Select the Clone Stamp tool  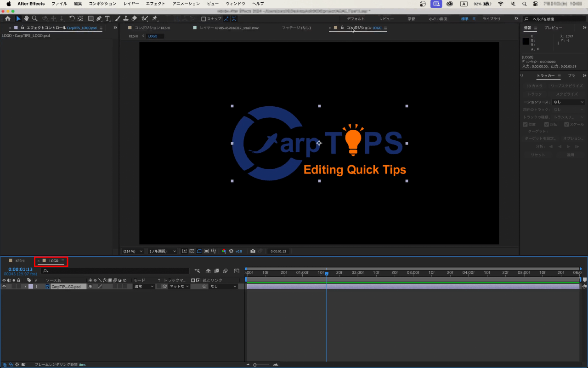[x=125, y=19]
